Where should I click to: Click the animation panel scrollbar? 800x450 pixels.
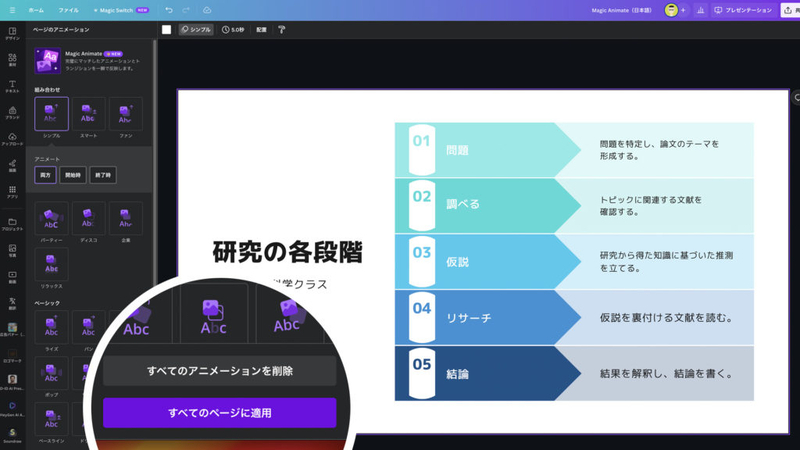pos(155,163)
